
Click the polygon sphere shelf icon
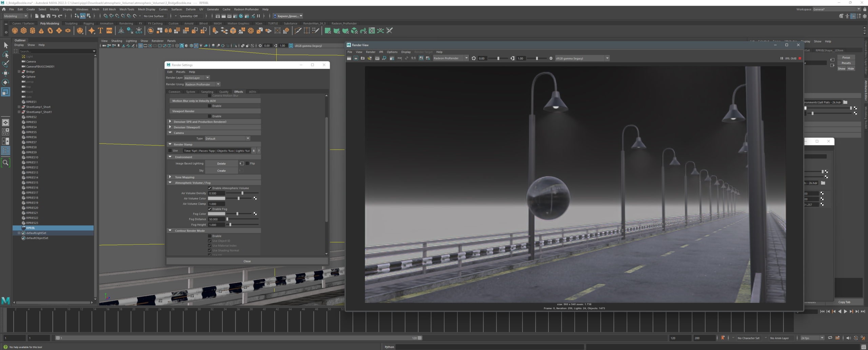[15, 31]
